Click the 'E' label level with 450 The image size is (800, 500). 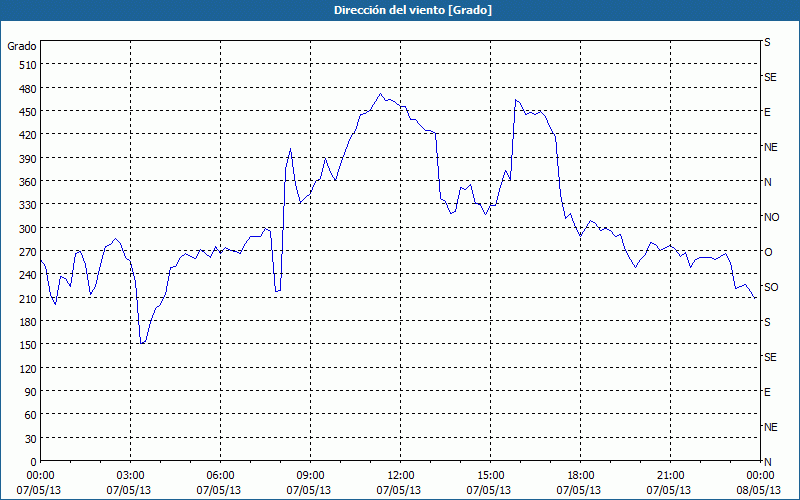coord(767,112)
